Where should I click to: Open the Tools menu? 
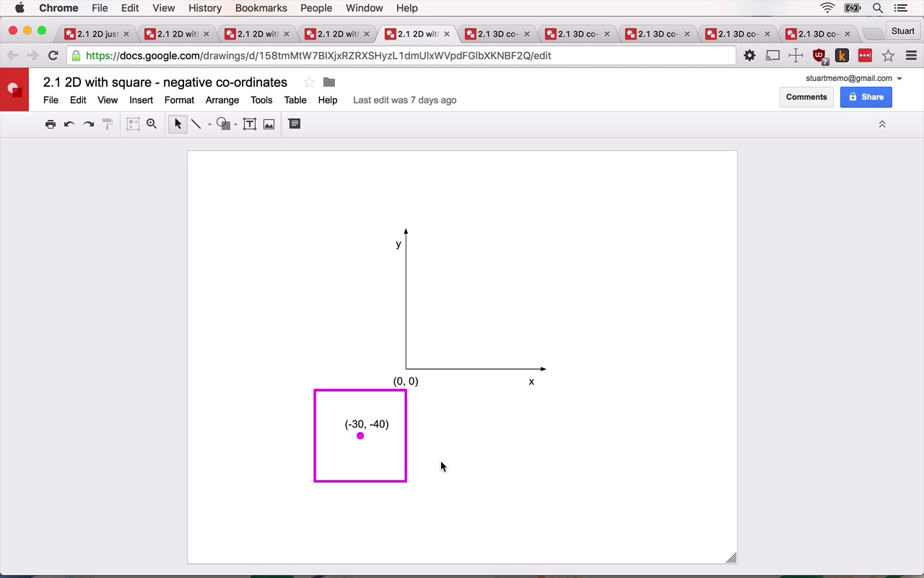(261, 100)
